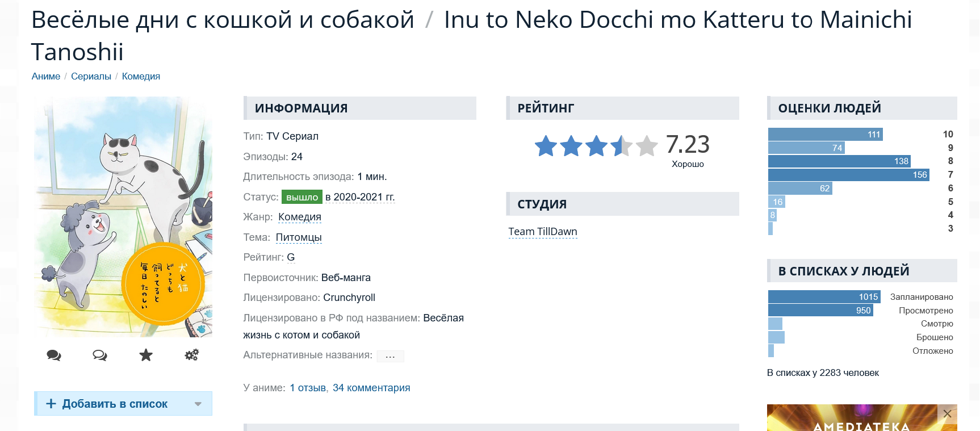Click the filled speech bubbles comment icon
This screenshot has height=431, width=980.
[54, 355]
